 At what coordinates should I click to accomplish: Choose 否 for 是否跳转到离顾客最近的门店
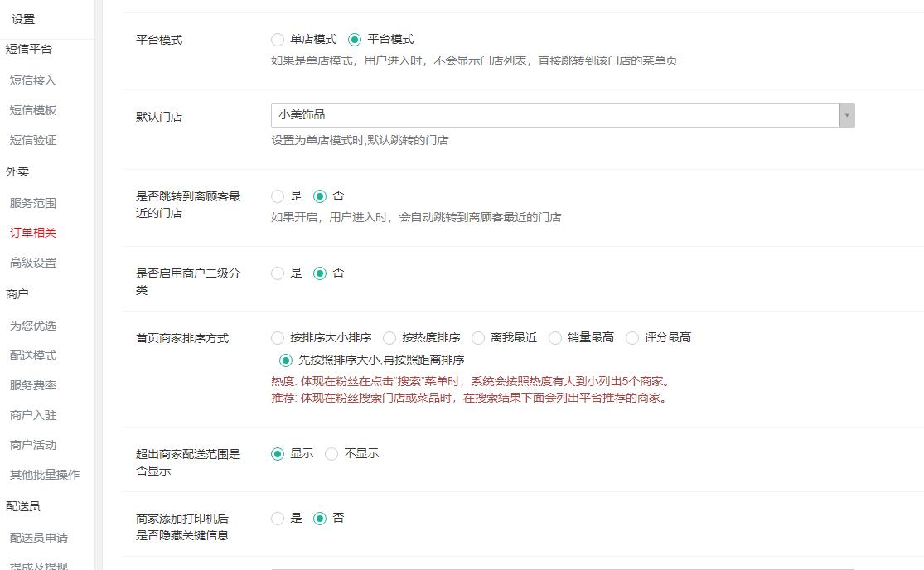click(x=319, y=196)
